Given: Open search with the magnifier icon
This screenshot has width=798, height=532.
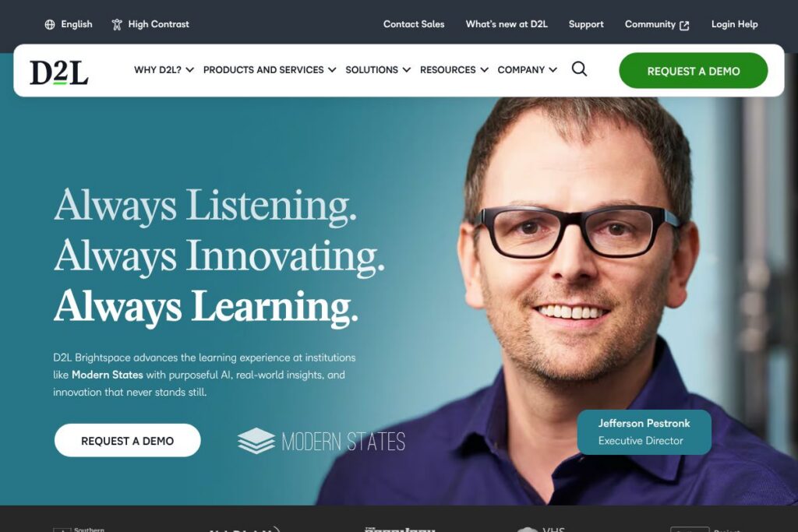Looking at the screenshot, I should pyautogui.click(x=579, y=69).
